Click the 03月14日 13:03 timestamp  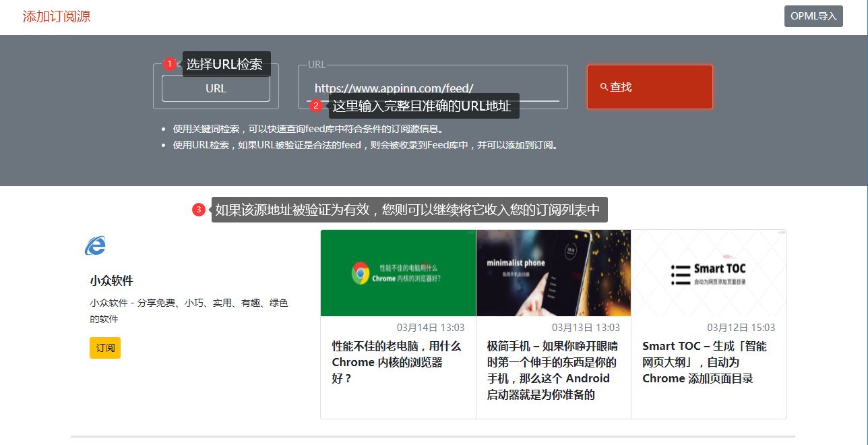pyautogui.click(x=431, y=328)
